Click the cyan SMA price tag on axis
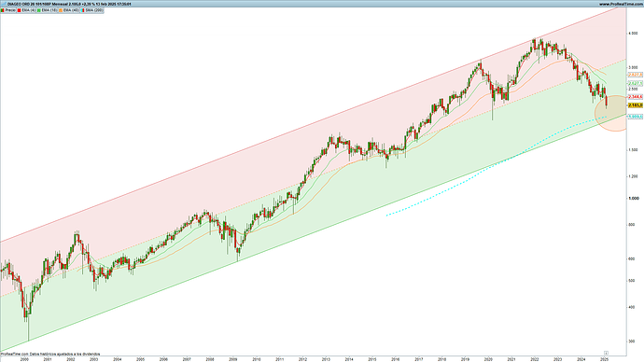The image size is (644, 362). [x=636, y=117]
